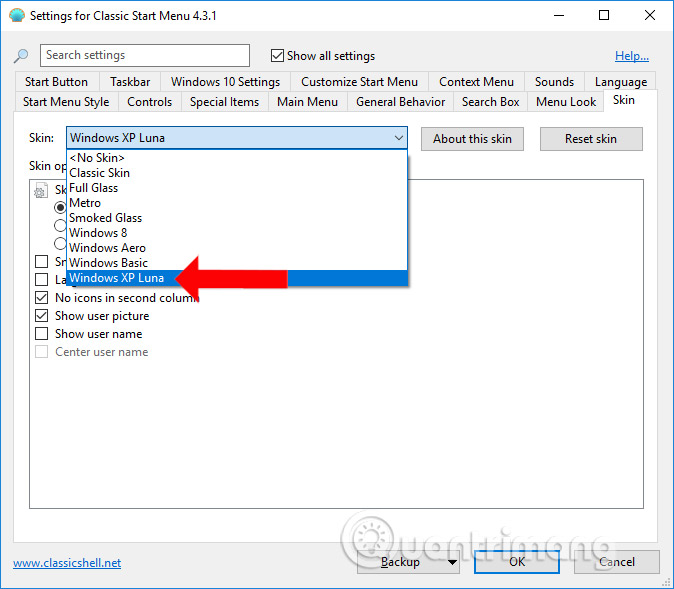Maximize the settings window
Image resolution: width=674 pixels, height=589 pixels.
(604, 15)
